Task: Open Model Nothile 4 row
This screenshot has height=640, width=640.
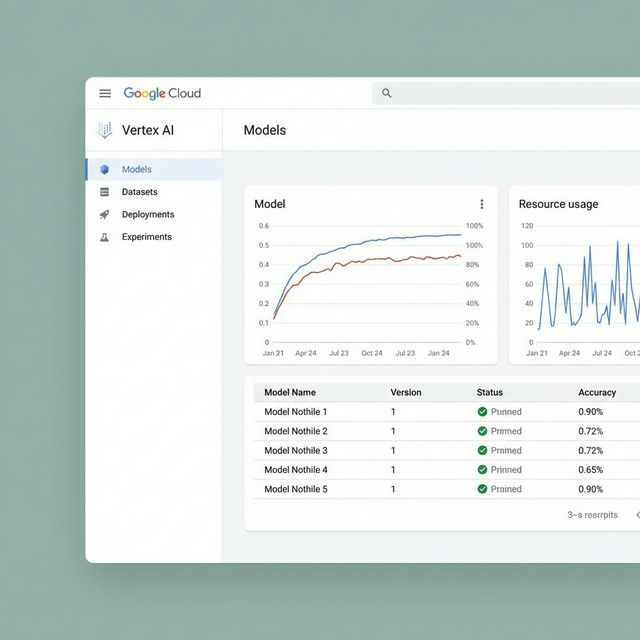Action: pos(447,470)
